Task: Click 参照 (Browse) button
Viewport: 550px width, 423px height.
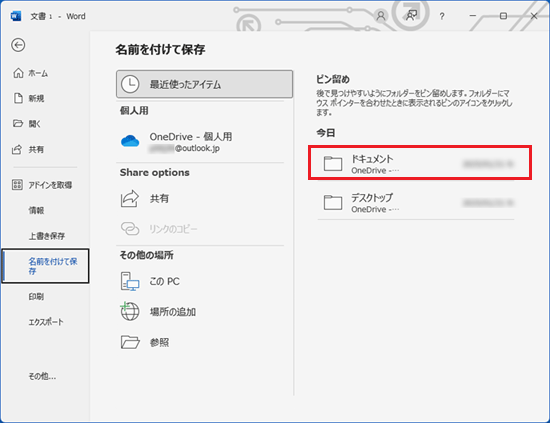Action: (x=200, y=342)
